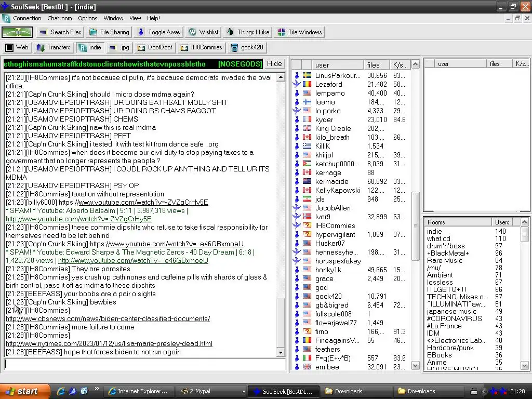This screenshot has height=399, width=532.
Task: Open the 2 Mypal taskbar group
Action: (x=212, y=391)
